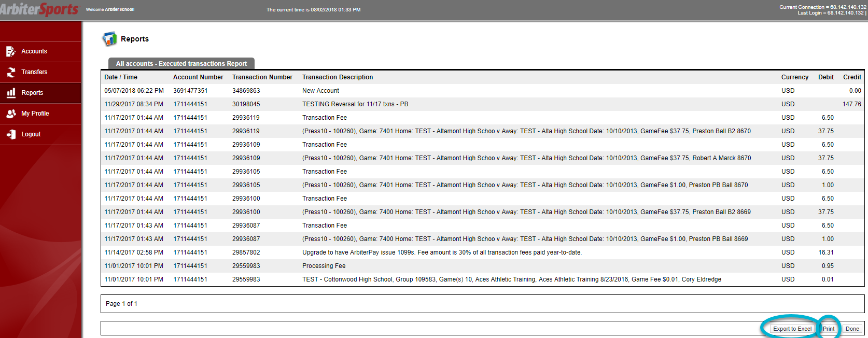Click the 147.76 credit amount
Image resolution: width=868 pixels, height=338 pixels.
tap(852, 104)
